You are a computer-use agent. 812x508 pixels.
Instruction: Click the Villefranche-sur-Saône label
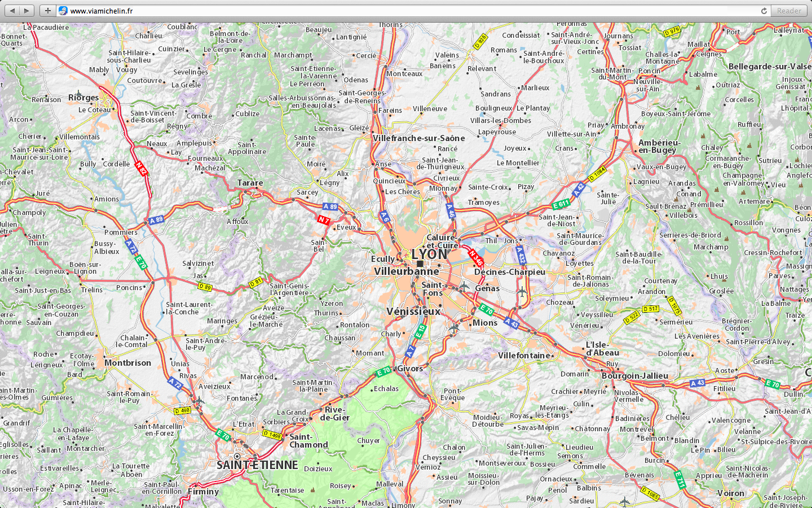click(x=419, y=138)
